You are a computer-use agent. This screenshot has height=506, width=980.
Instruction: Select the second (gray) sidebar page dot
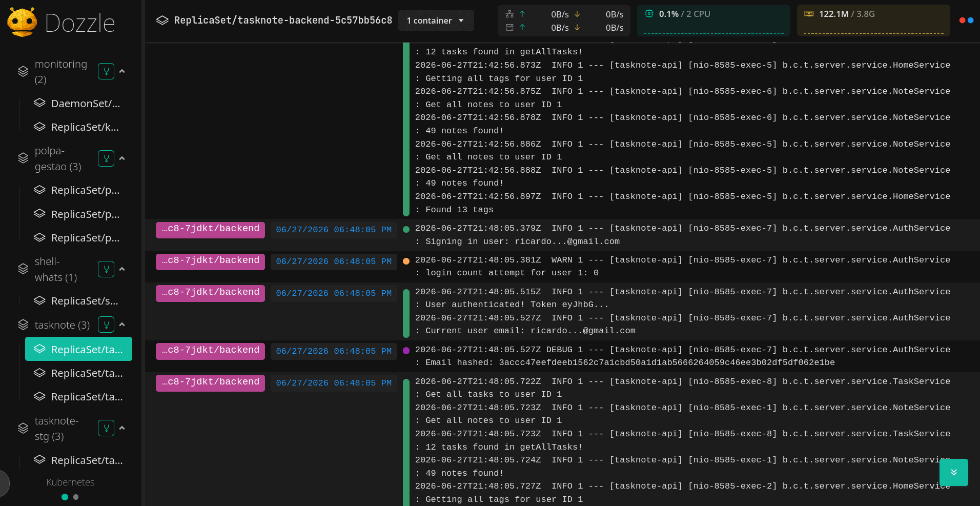[x=76, y=497]
